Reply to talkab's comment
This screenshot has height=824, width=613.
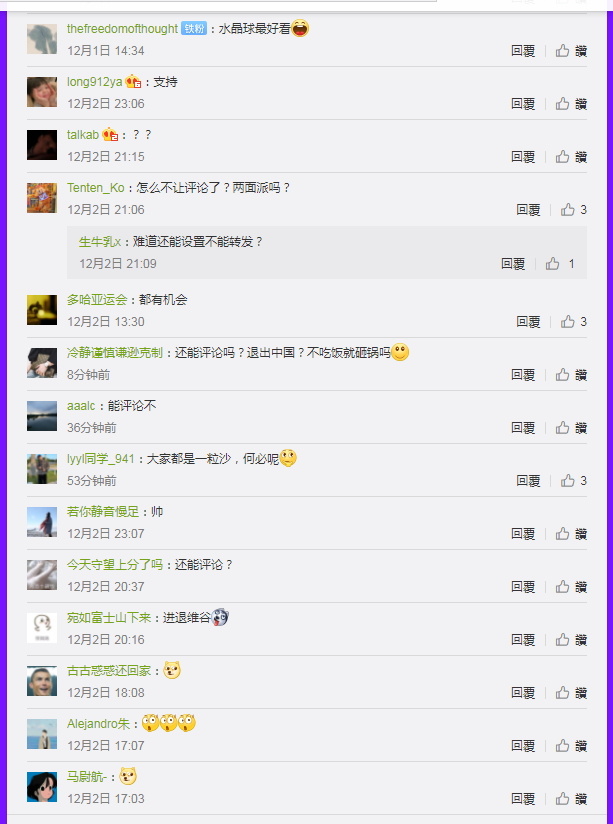pos(523,157)
